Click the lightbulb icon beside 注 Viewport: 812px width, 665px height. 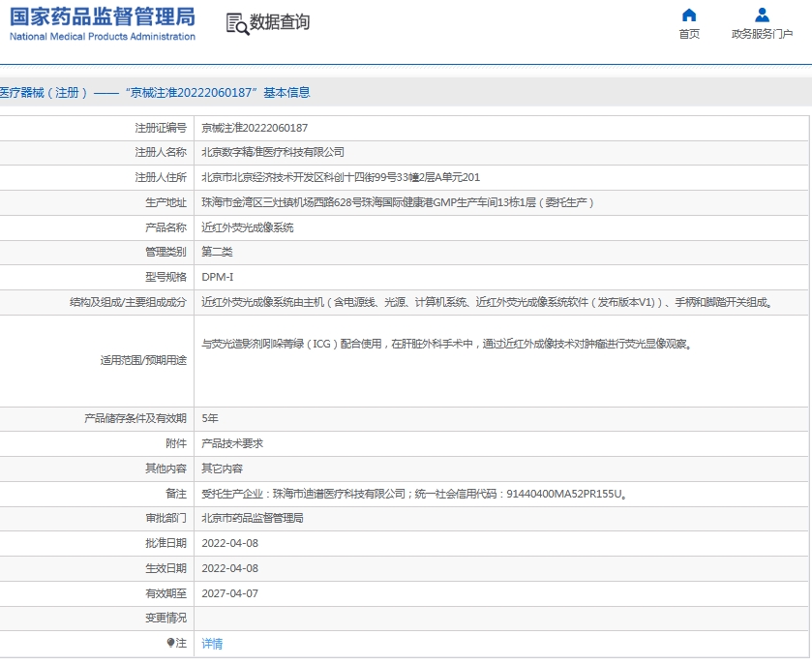click(x=170, y=643)
